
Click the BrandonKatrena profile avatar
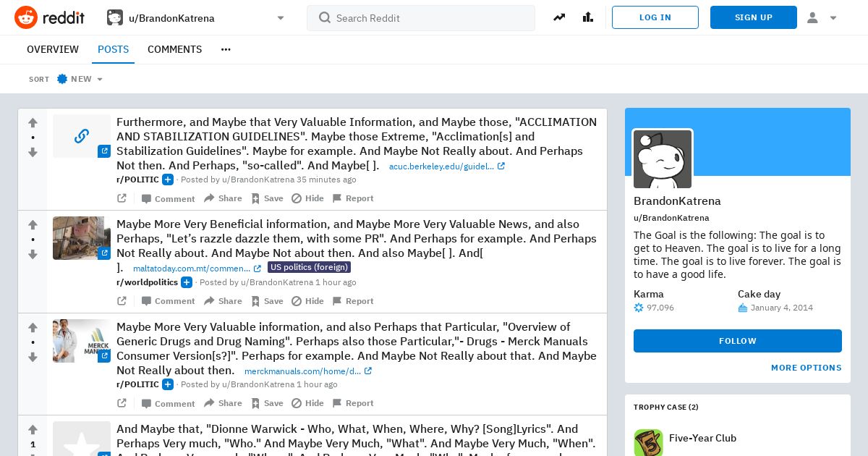click(x=663, y=159)
